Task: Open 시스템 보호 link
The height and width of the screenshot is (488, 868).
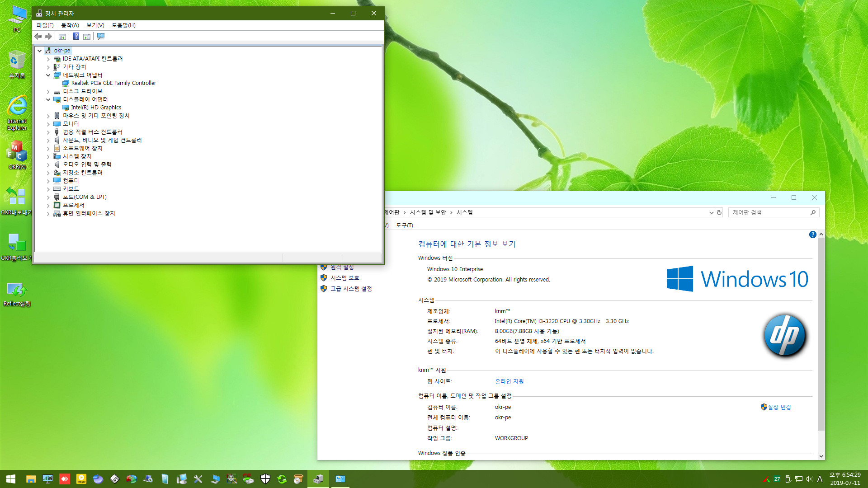Action: [x=345, y=278]
